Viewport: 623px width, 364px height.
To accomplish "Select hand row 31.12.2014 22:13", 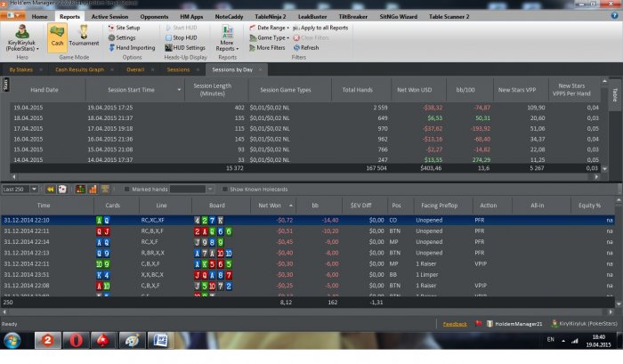I will tap(307, 253).
